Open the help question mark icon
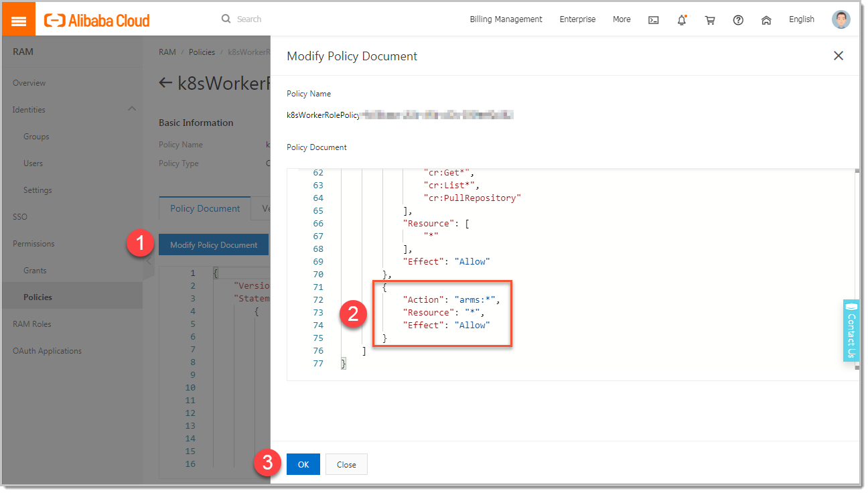Viewport: 868px width, 493px height. click(x=738, y=20)
